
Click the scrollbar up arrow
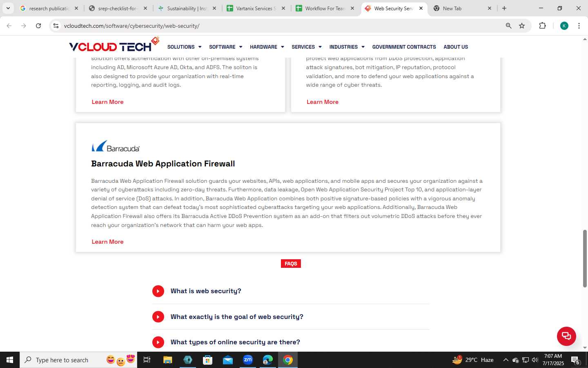click(585, 39)
